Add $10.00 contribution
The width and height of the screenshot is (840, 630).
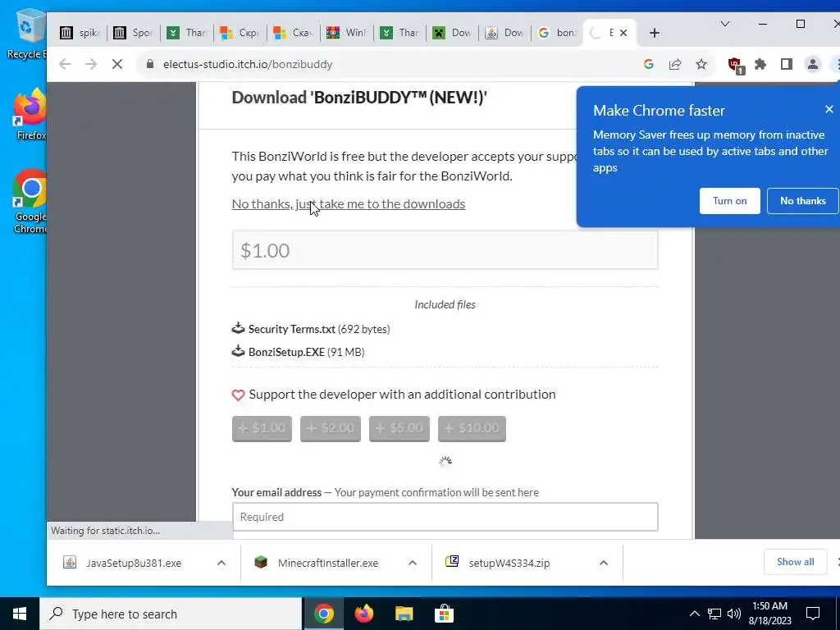point(472,428)
